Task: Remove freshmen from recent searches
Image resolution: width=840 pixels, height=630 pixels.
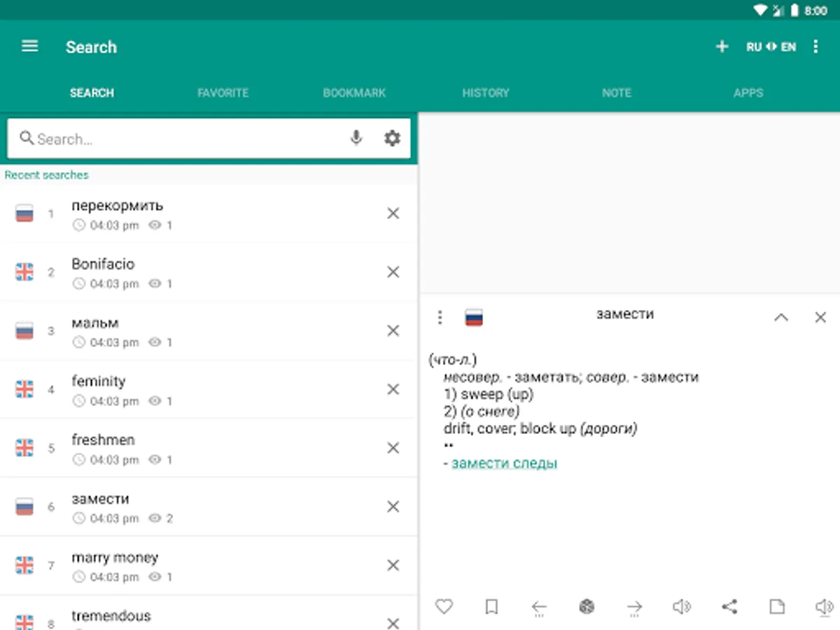Action: pyautogui.click(x=393, y=448)
